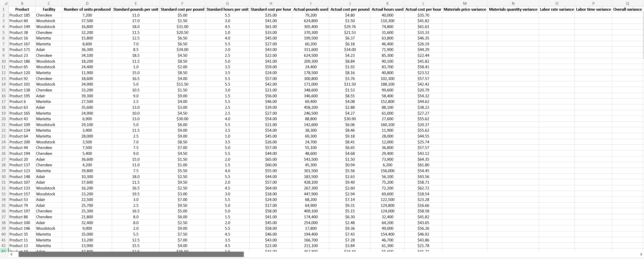The image size is (644, 259).
Task: Select row 42 for Product 13
Action: coord(4,246)
